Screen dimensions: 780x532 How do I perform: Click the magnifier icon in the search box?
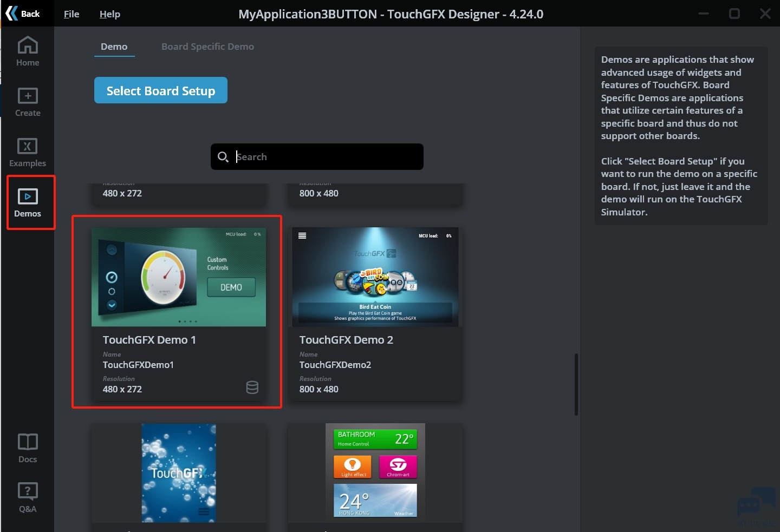pos(223,157)
